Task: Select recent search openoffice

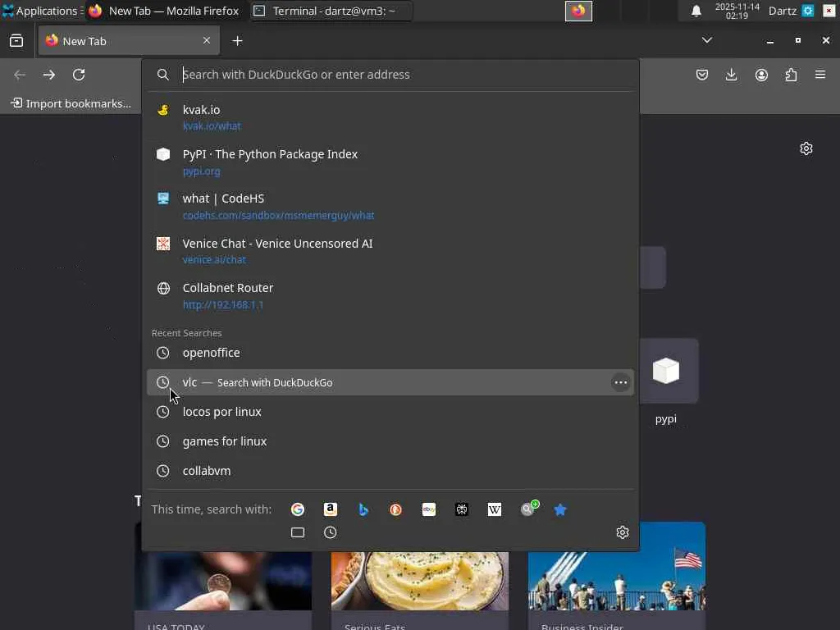Action: tap(390, 353)
